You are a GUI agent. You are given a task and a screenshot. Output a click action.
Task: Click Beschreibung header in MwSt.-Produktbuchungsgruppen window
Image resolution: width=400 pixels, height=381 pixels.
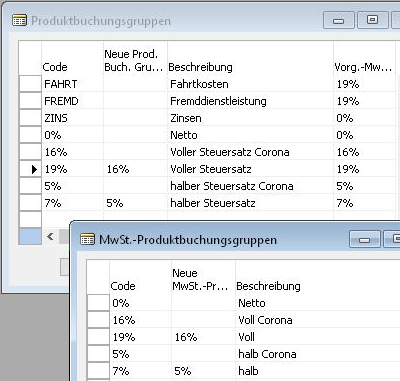[268, 286]
